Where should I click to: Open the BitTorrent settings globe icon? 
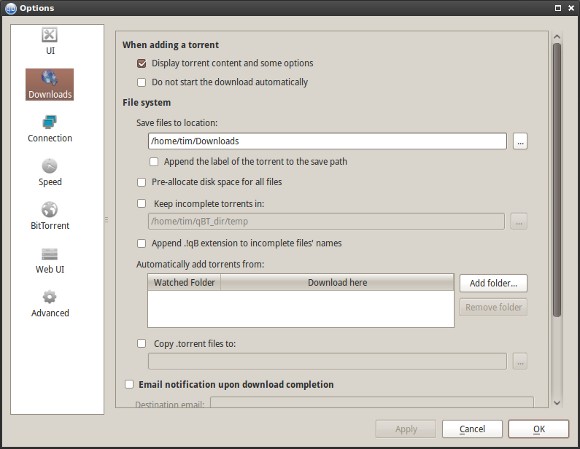click(x=50, y=209)
